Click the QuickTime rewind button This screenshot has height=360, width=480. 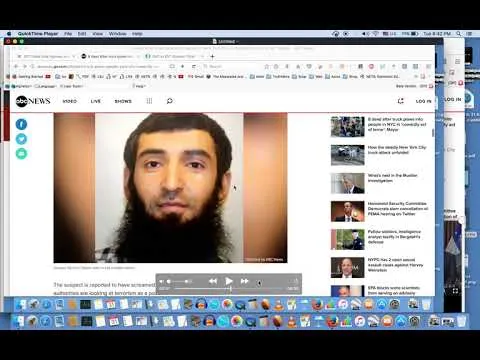coord(213,281)
